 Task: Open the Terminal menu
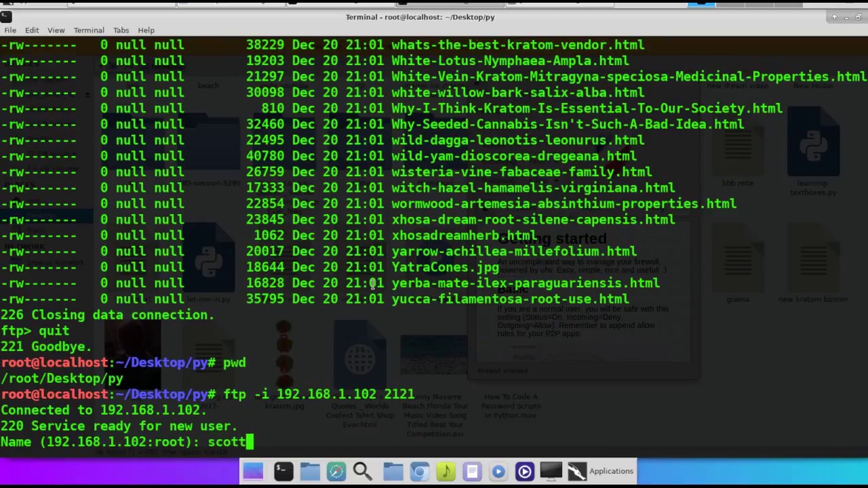point(89,30)
